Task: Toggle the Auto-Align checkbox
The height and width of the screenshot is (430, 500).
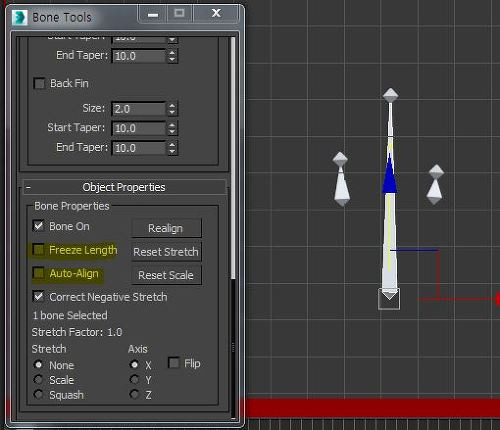Action: tap(39, 273)
